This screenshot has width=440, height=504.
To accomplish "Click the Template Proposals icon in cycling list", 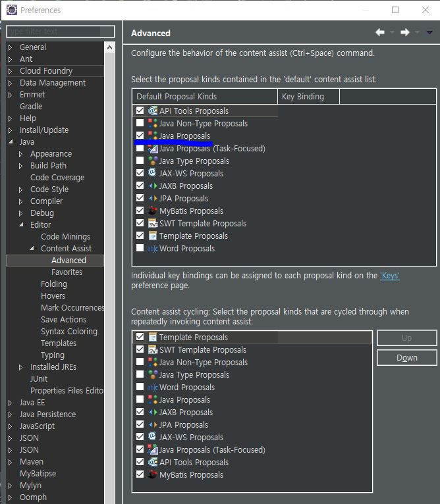I will [x=153, y=337].
